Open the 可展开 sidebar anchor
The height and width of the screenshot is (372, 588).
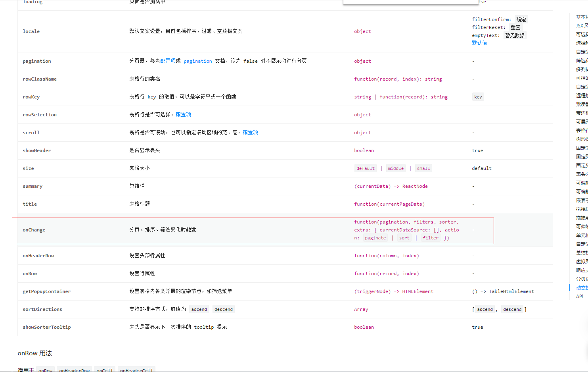(x=582, y=121)
